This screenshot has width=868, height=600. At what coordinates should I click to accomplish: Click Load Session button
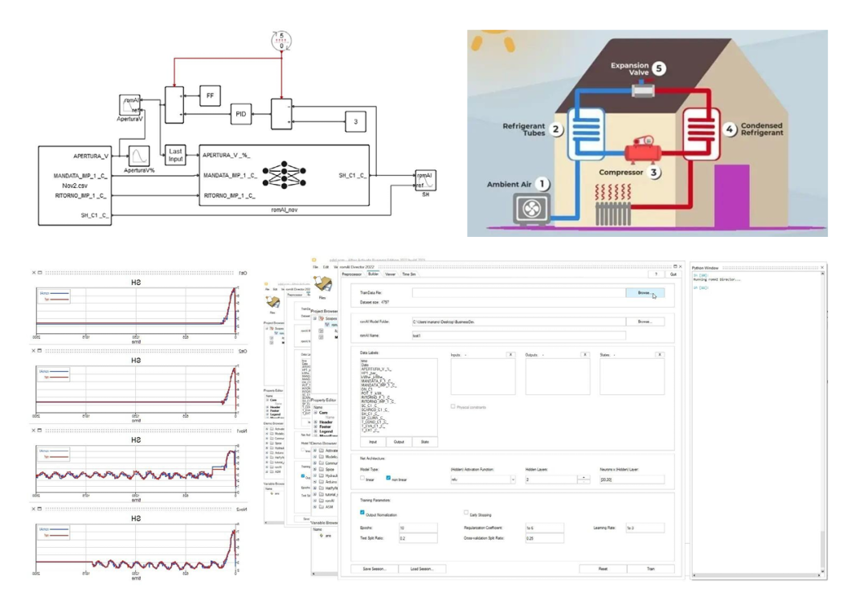421,569
